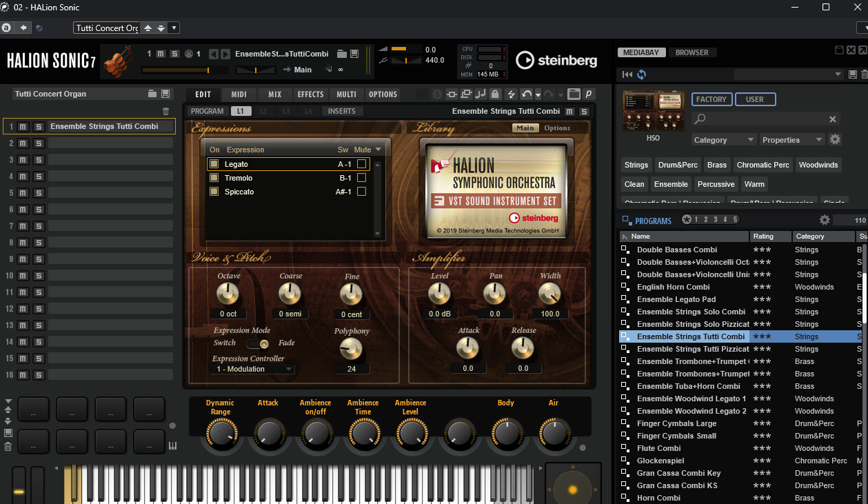Open the Library Options page
This screenshot has width=868, height=504.
coord(557,128)
